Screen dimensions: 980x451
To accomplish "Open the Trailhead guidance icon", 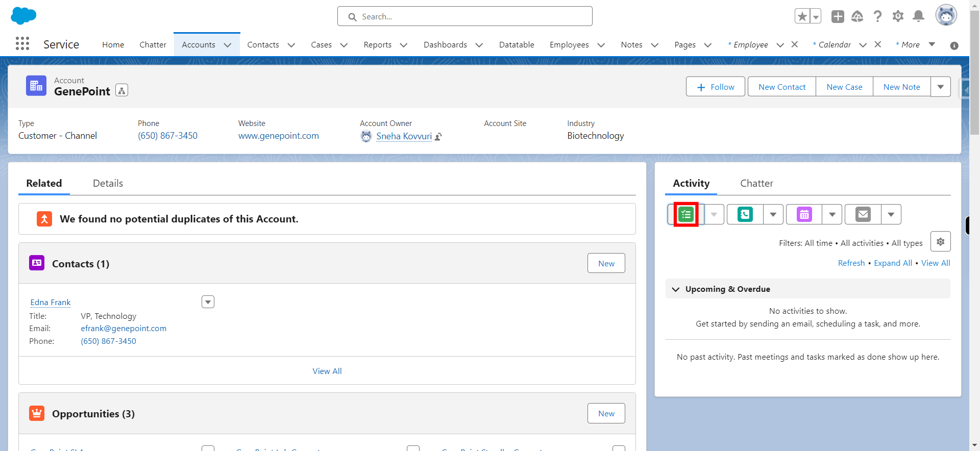I will [857, 16].
